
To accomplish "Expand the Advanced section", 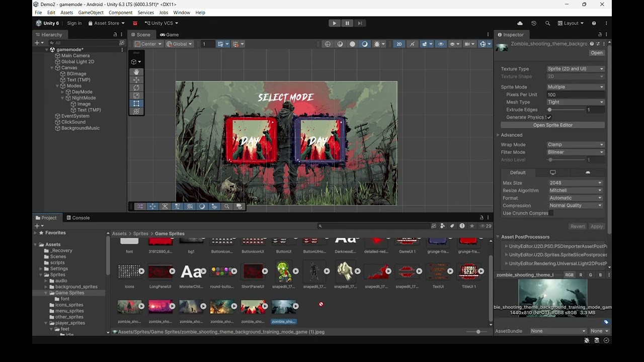I will [x=498, y=135].
